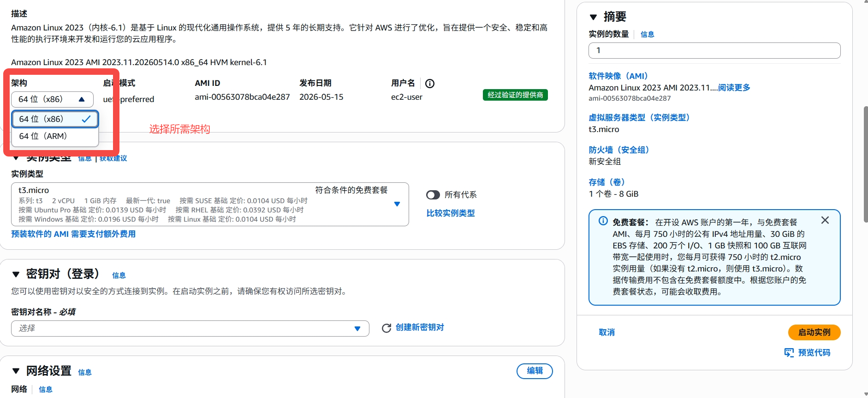This screenshot has height=398, width=868.
Task: Open the 软件映像（AMI）summary link
Action: 618,76
